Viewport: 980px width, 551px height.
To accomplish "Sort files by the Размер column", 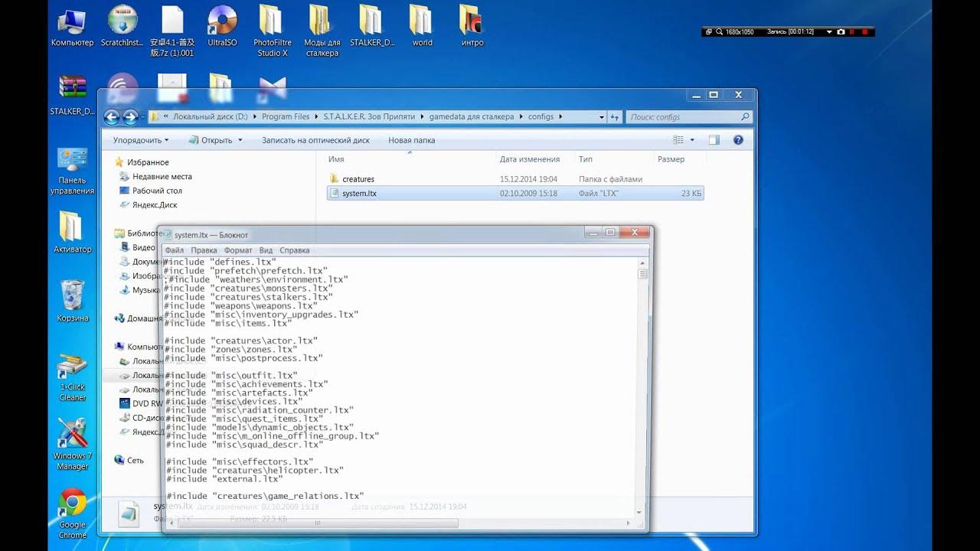I will [671, 159].
